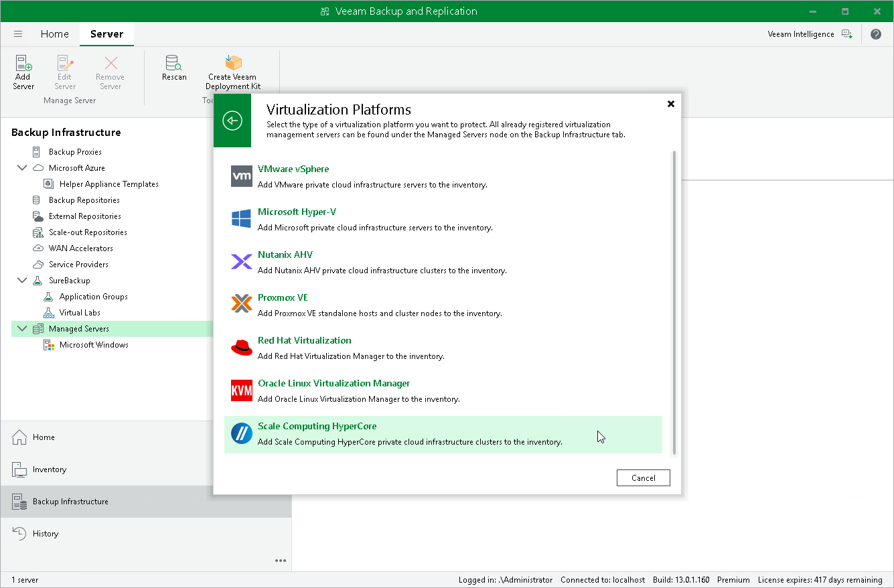
Task: Choose the Microsoft Hyper-V platform link
Action: pyautogui.click(x=297, y=212)
